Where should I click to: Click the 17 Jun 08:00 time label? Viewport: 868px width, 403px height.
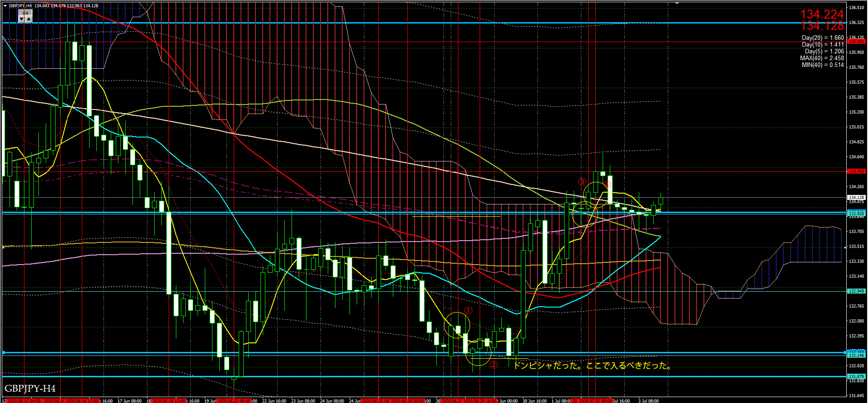(x=130, y=401)
